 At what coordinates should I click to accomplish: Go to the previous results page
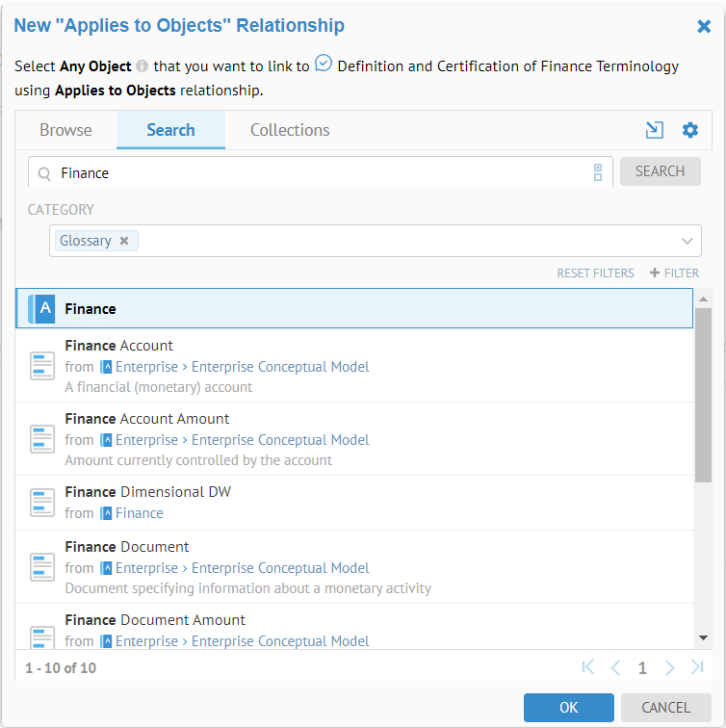615,667
